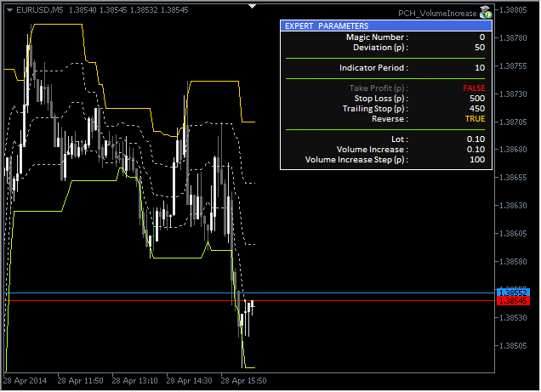541x392 pixels.
Task: Click the red 1.38545 bid price tag
Action: 513,301
